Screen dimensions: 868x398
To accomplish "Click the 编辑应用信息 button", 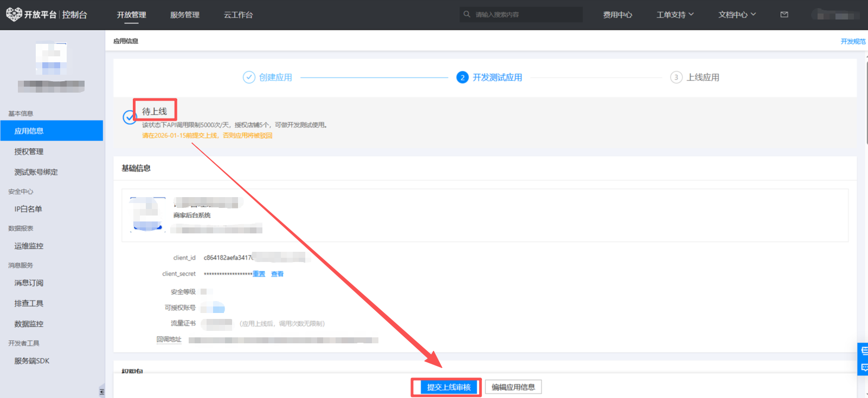I will tap(513, 387).
